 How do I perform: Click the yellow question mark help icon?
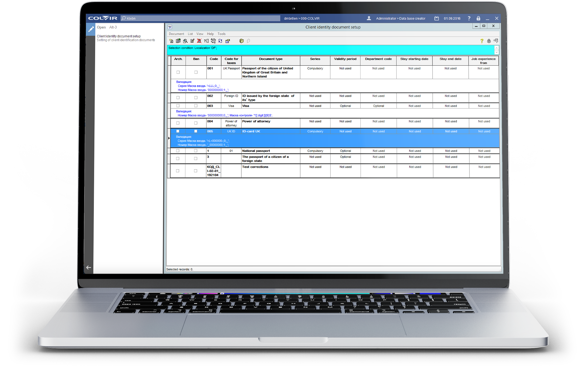pos(482,41)
